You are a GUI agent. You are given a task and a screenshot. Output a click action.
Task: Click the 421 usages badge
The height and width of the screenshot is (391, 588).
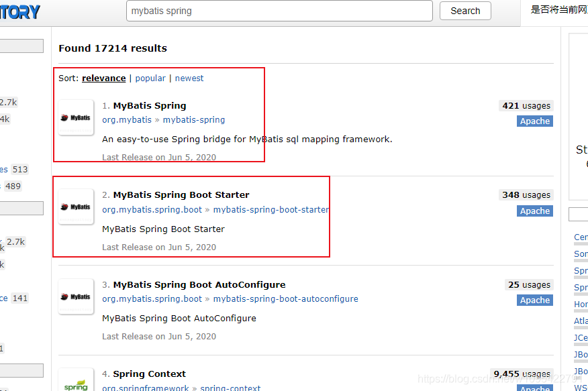point(526,105)
